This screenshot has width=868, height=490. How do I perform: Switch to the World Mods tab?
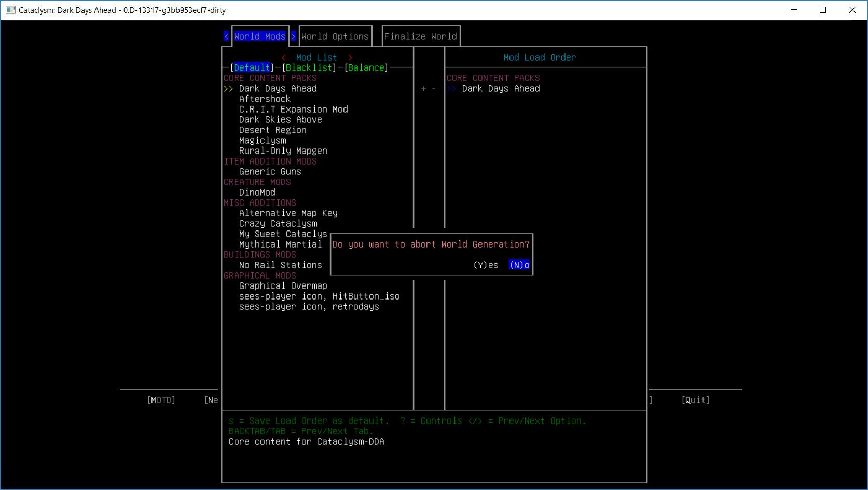(259, 36)
